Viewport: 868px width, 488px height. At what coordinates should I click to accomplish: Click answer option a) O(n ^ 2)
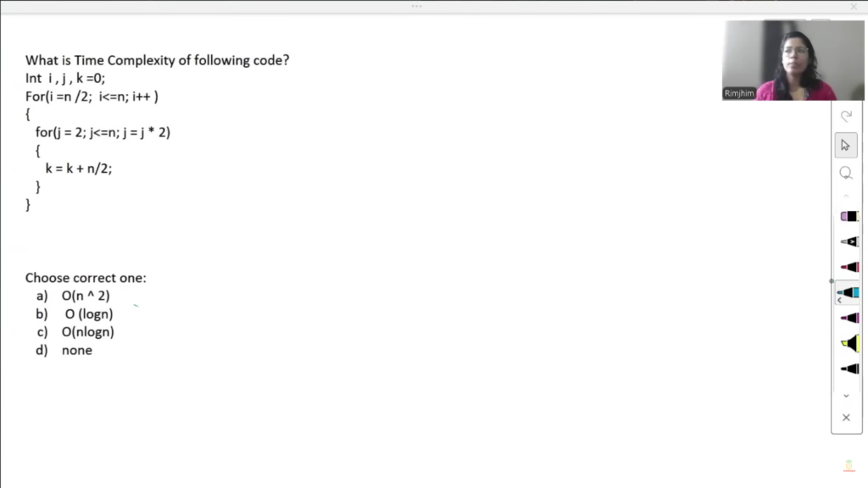[x=73, y=296]
